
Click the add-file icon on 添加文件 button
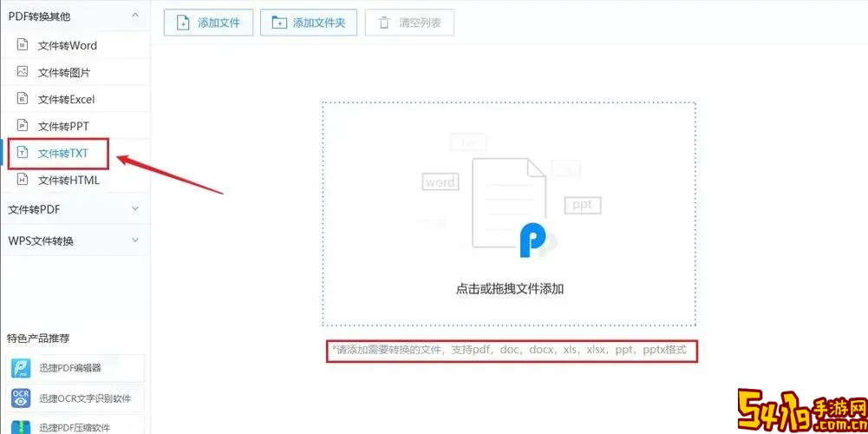(183, 23)
